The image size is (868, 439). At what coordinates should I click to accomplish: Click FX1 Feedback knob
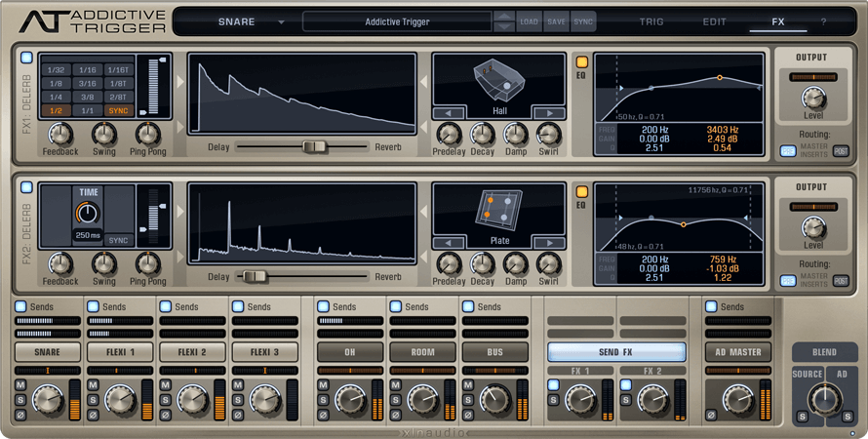coord(59,135)
